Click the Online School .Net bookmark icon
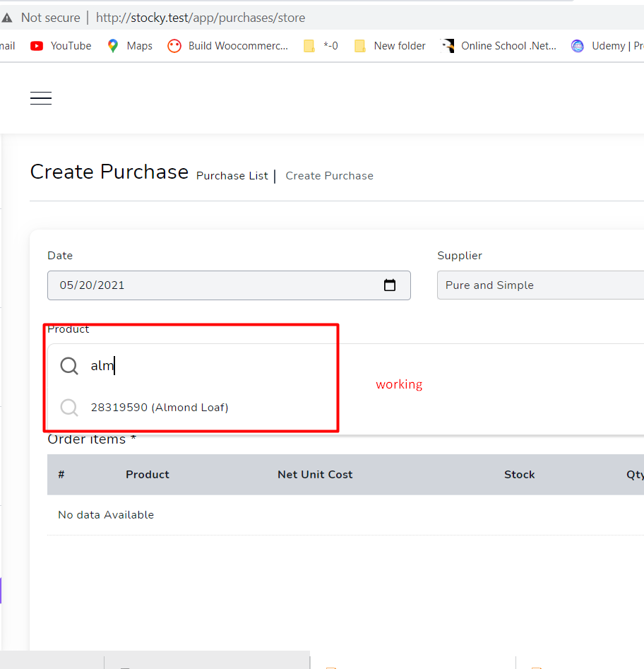 (x=448, y=45)
